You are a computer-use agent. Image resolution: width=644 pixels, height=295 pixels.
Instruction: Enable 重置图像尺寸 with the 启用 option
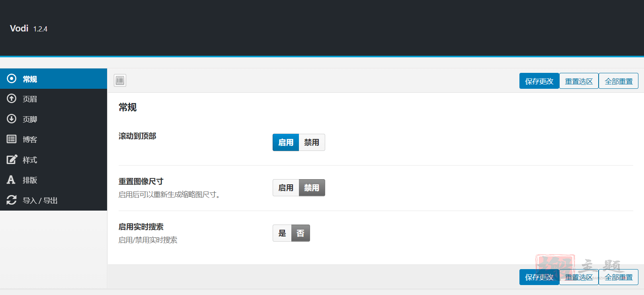coord(286,188)
